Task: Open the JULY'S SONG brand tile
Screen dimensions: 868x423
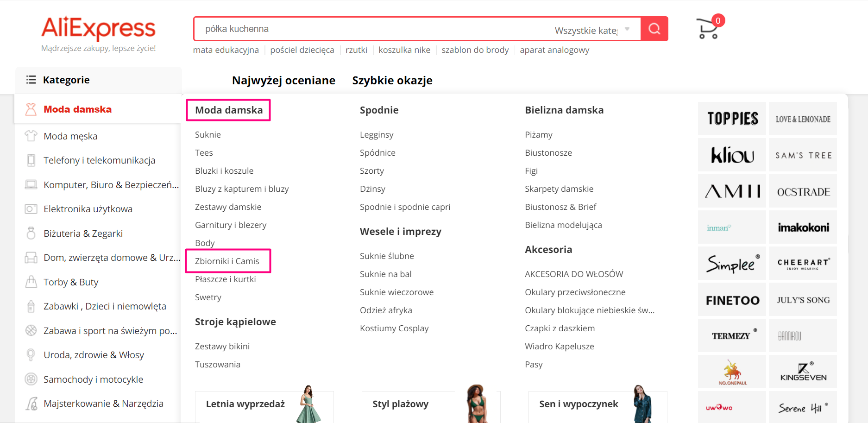Action: pos(803,299)
